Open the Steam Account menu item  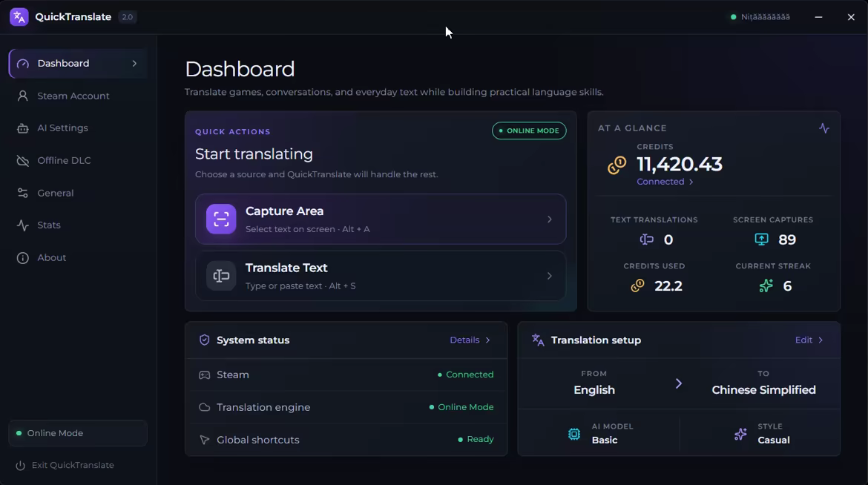pyautogui.click(x=77, y=96)
